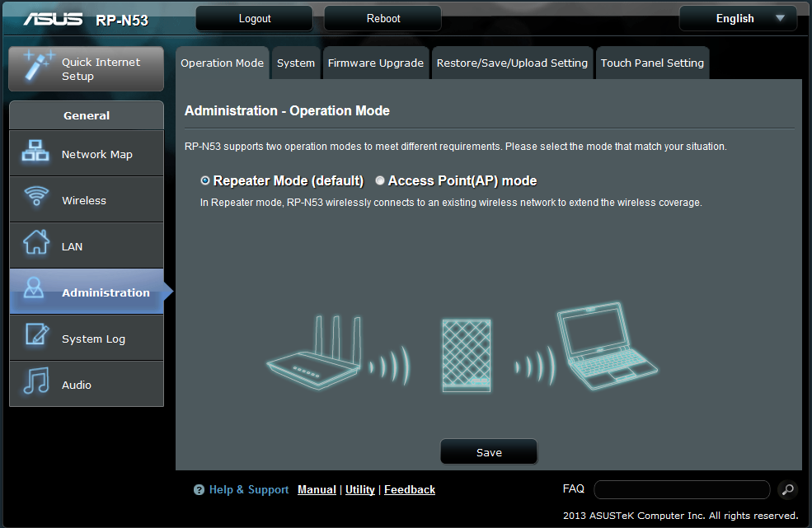Switch to the System tab

click(x=295, y=63)
